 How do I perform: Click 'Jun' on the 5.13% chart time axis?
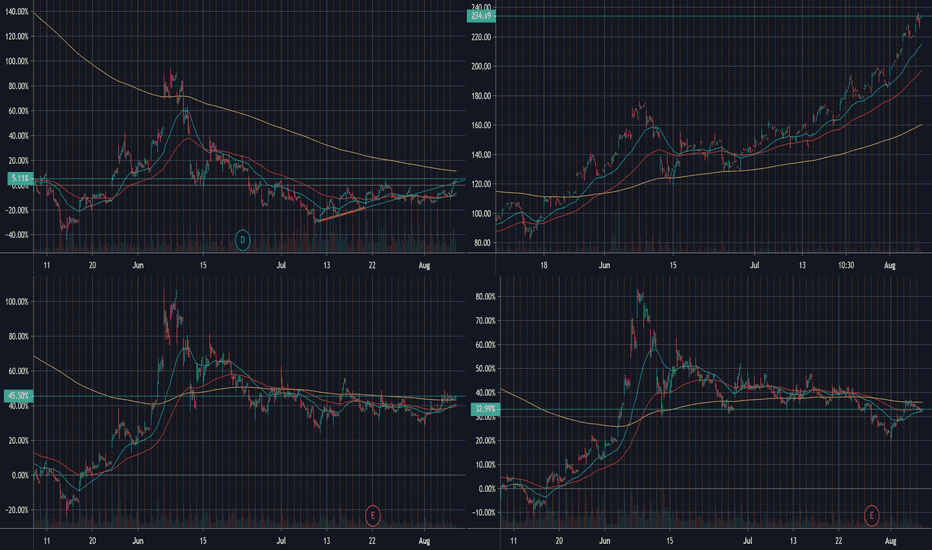(x=138, y=265)
